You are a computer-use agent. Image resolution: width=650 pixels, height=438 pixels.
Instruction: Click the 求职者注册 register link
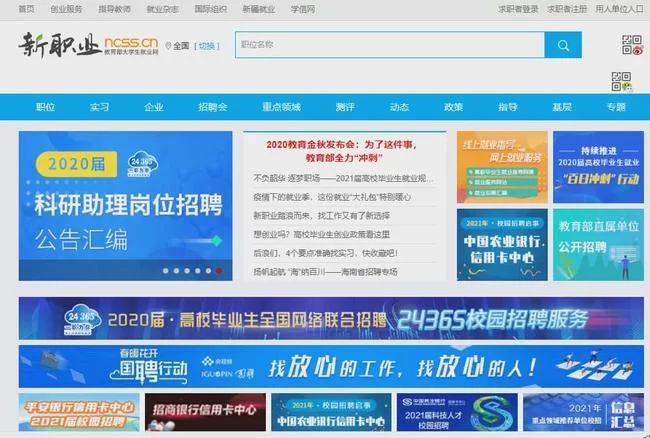567,8
